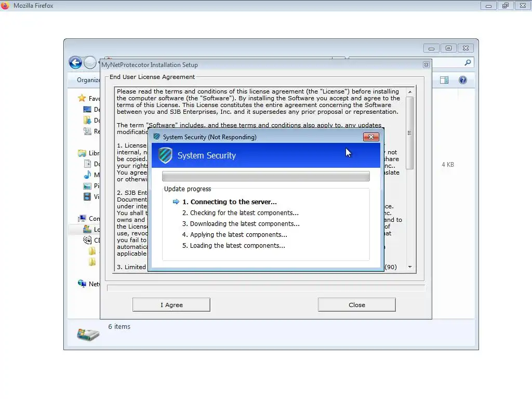Restore down the Mozilla Firefox window
532x399 pixels.
click(506, 5)
